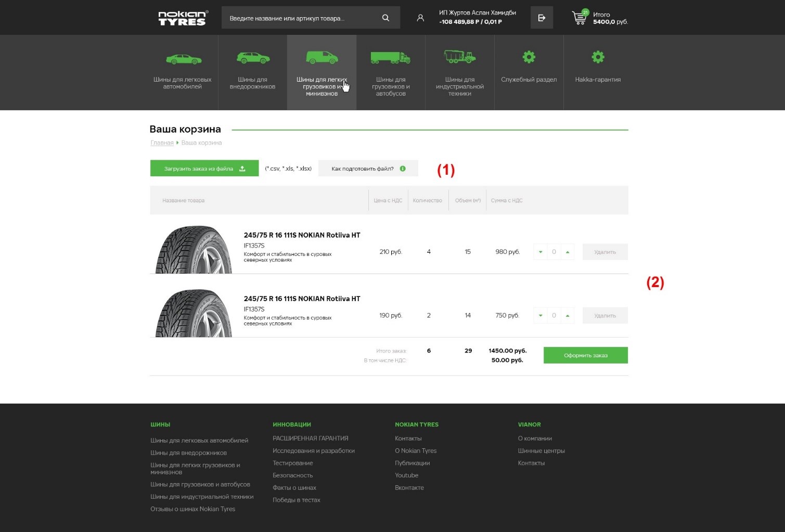Click the logout arrow icon
The height and width of the screenshot is (532, 785).
pyautogui.click(x=542, y=18)
